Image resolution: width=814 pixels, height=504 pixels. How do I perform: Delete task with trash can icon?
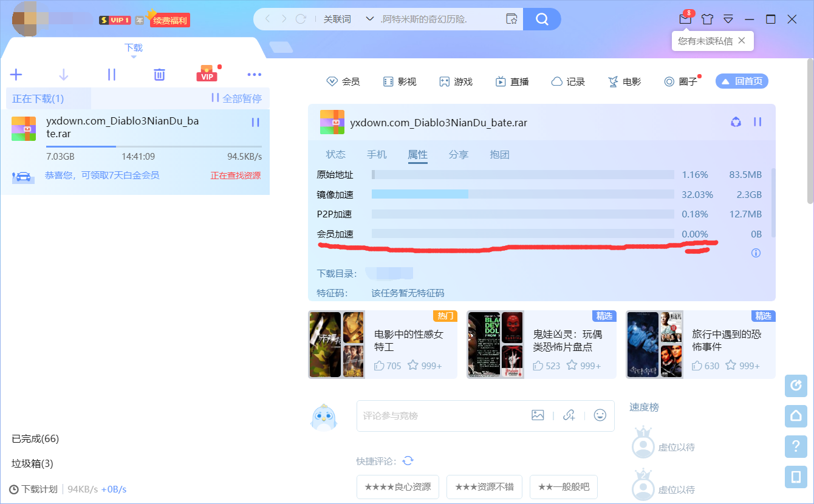click(159, 75)
